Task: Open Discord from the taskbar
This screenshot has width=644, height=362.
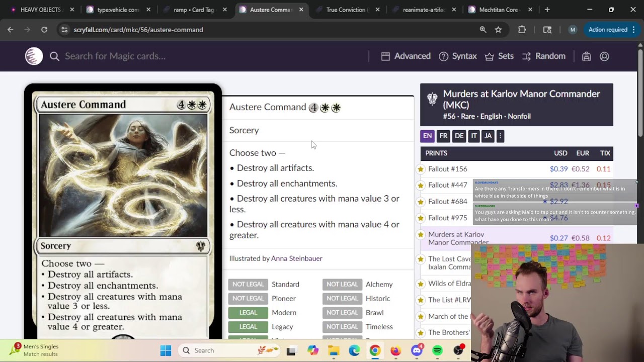Action: tap(417, 350)
